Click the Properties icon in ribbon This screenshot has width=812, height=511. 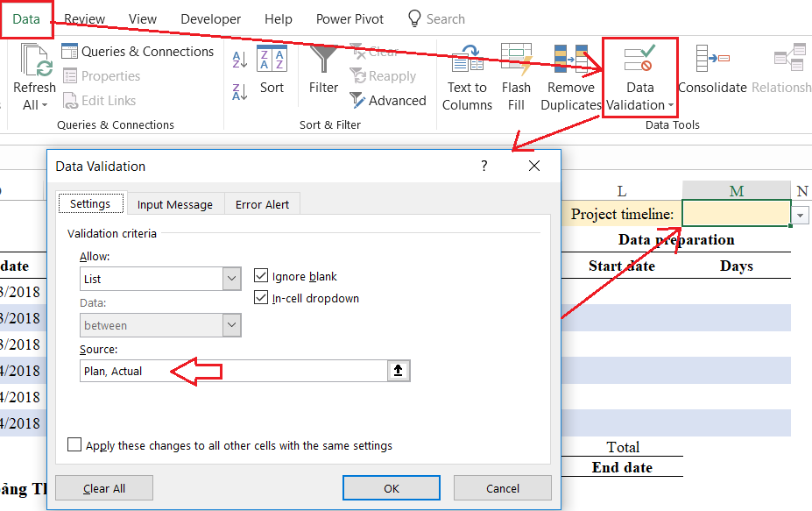coord(70,75)
